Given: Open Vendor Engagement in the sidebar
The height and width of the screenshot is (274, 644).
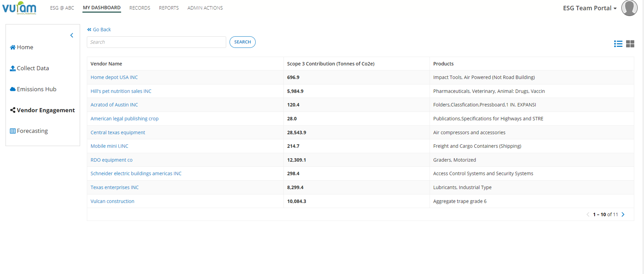Looking at the screenshot, I should [x=46, y=110].
